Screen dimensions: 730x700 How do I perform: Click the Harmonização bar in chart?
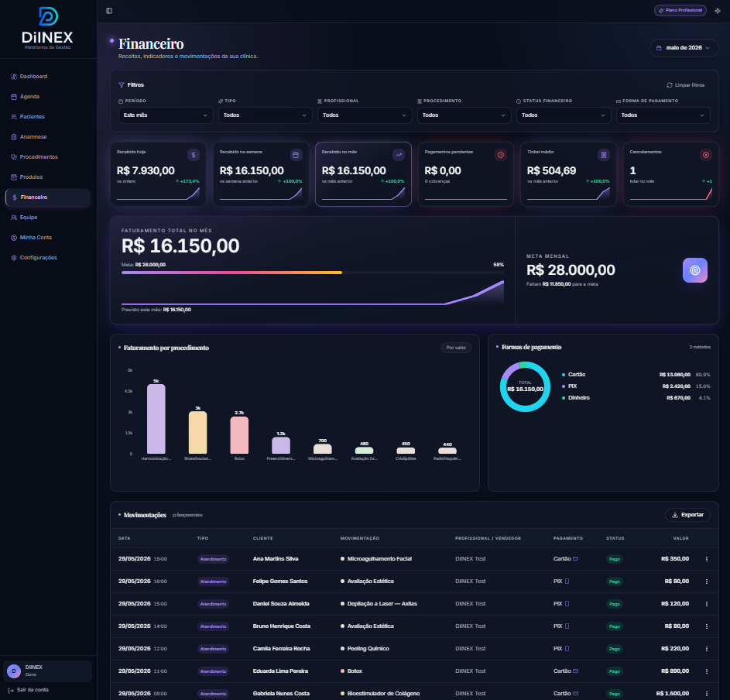156,419
